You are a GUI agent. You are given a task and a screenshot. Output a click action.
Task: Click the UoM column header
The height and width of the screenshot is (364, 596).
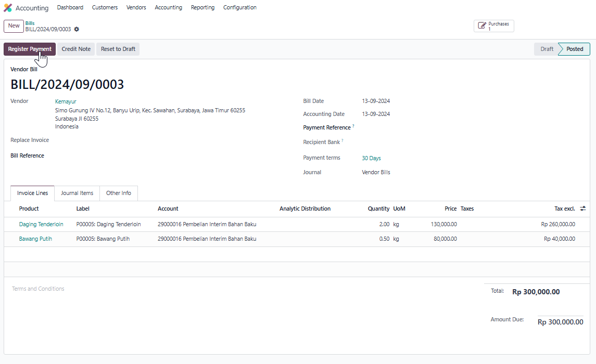click(399, 209)
